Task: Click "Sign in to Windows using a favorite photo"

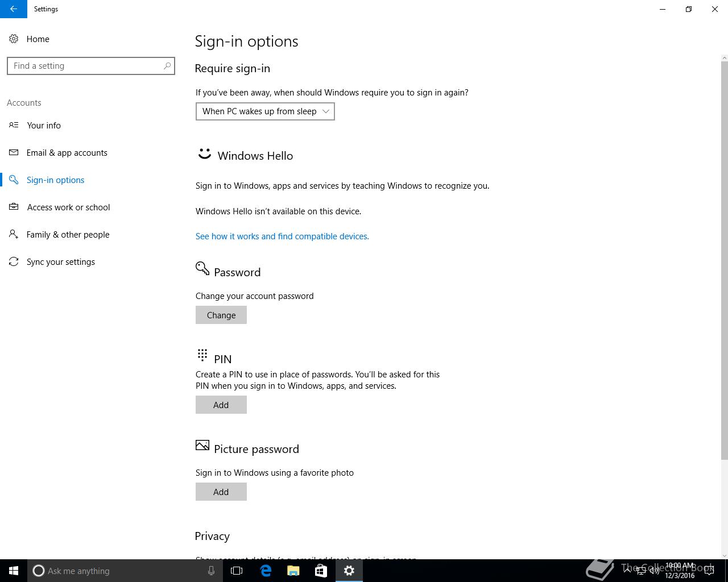Action: tap(275, 472)
